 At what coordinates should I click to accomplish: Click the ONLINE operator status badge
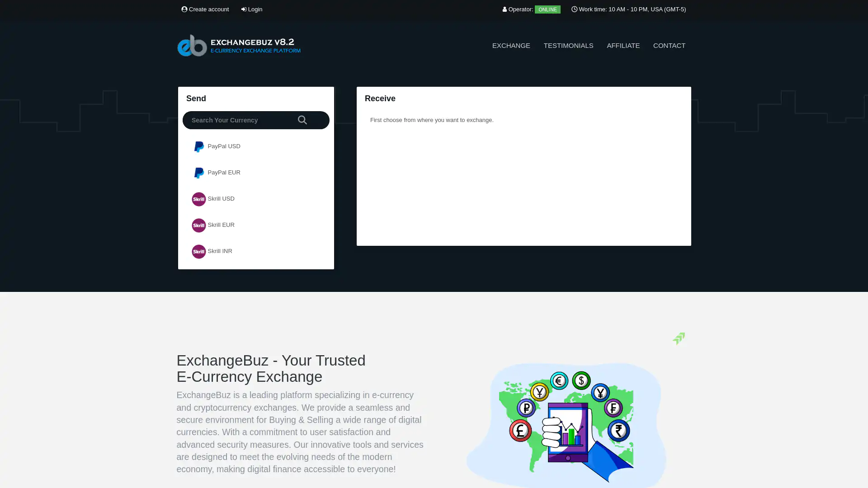(x=547, y=9)
